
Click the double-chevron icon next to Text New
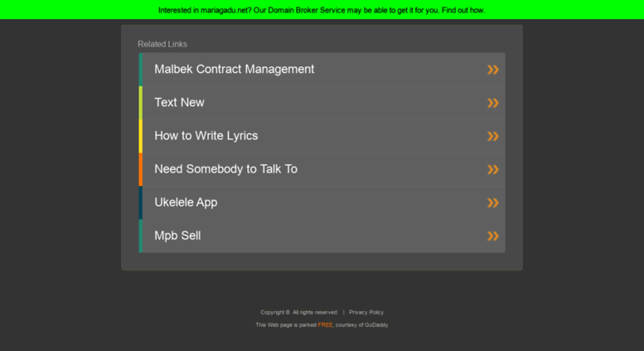[493, 103]
